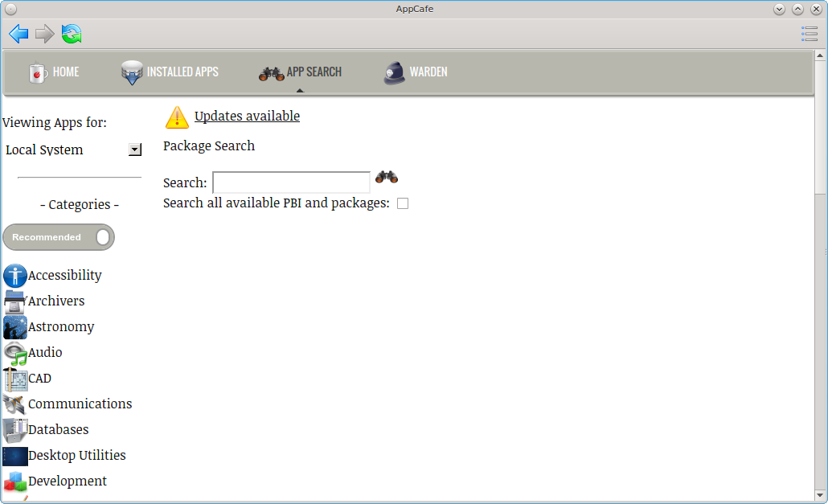
Task: Click the Installed Apps disk icon
Action: coord(132,72)
